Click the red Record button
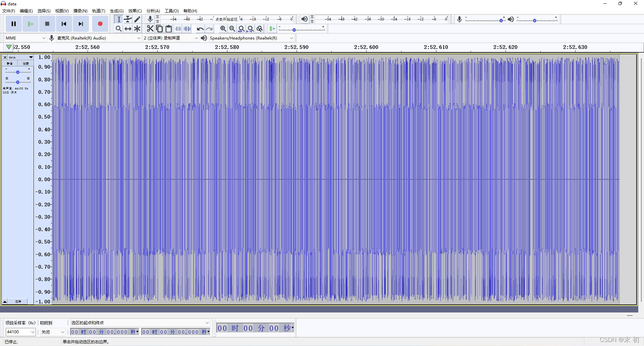Image resolution: width=644 pixels, height=346 pixels. pos(100,24)
